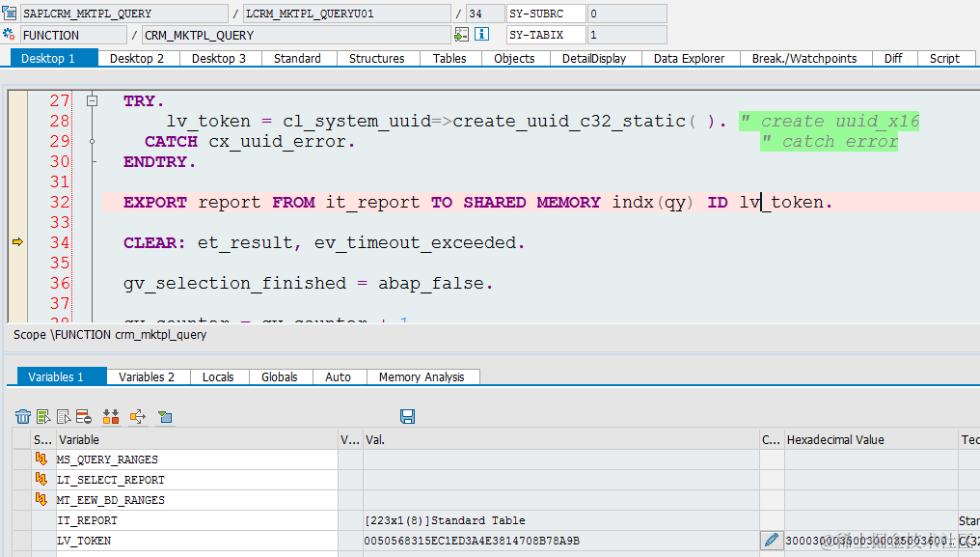Click the lv_token variable on line 32
This screenshot has height=557, width=980.
781,202
